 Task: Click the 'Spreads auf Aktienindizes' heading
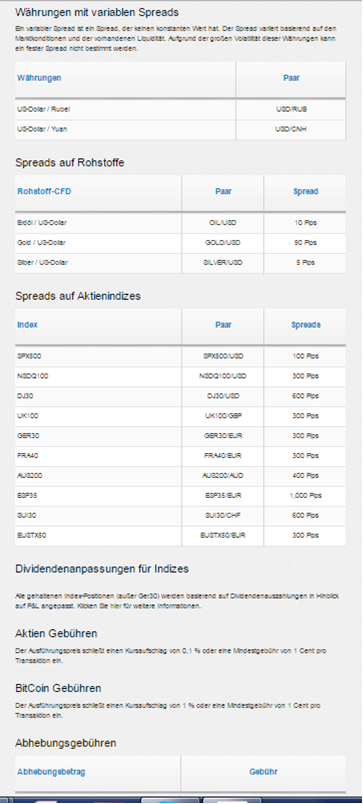pyautogui.click(x=78, y=296)
